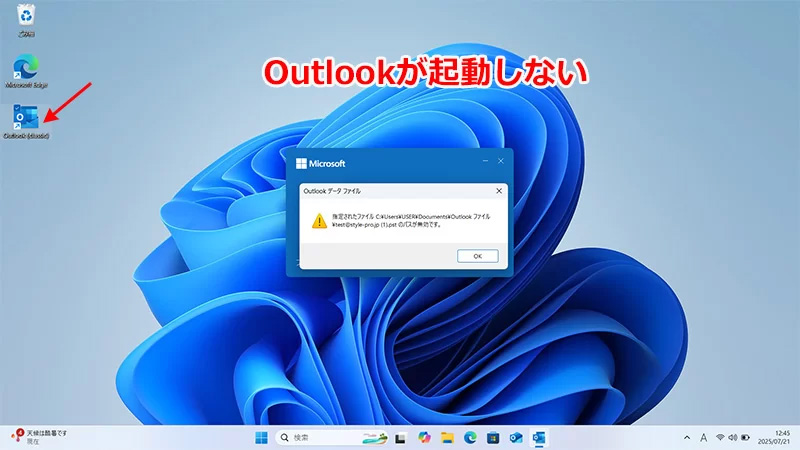Screen dimensions: 800x450
Task: Open the Wi-Fi network quick settings
Action: pos(720,437)
